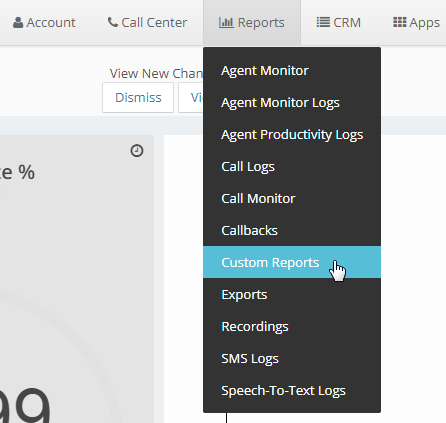Open Call Monitor
This screenshot has height=423, width=446.
click(292, 199)
